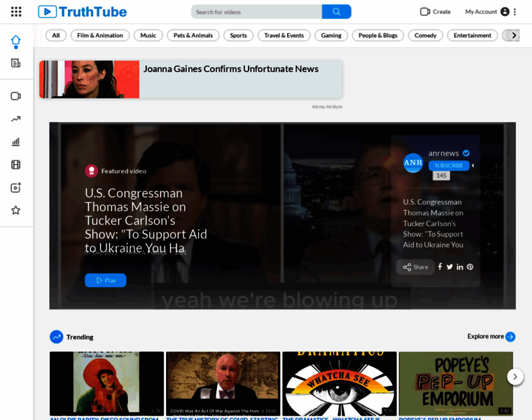This screenshot has height=420, width=532.
Task: Open the Popeye's Pep-Up Emporium thumbnail
Action: coord(456,384)
